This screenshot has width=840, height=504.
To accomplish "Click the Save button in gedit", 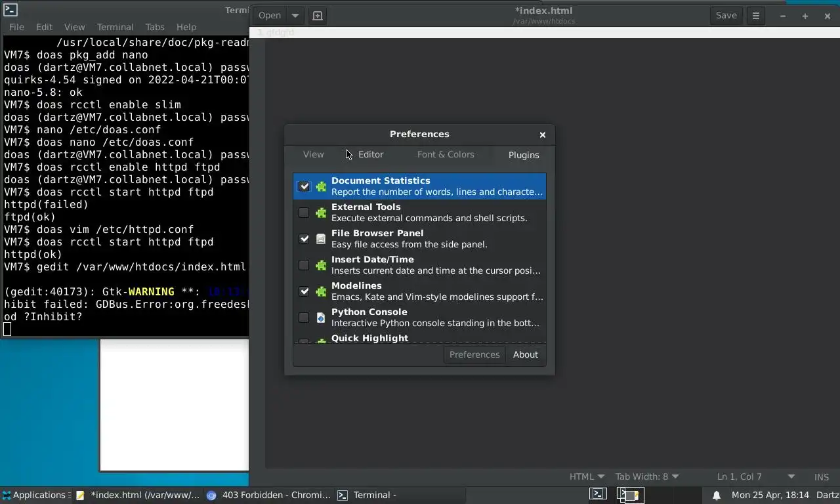I will point(726,16).
